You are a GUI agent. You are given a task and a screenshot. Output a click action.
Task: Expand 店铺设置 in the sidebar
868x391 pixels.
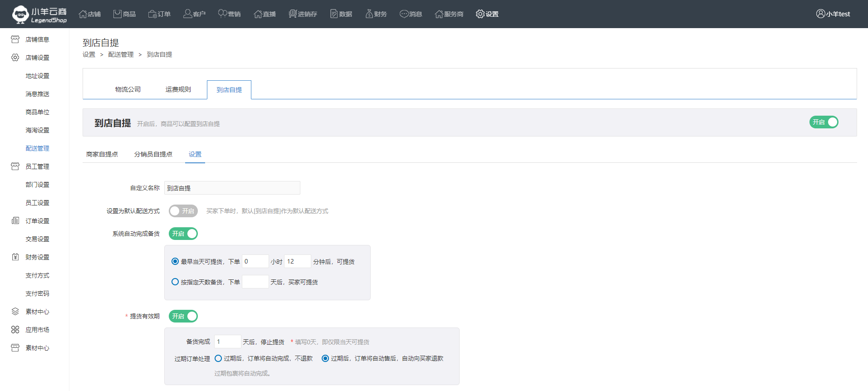(37, 58)
